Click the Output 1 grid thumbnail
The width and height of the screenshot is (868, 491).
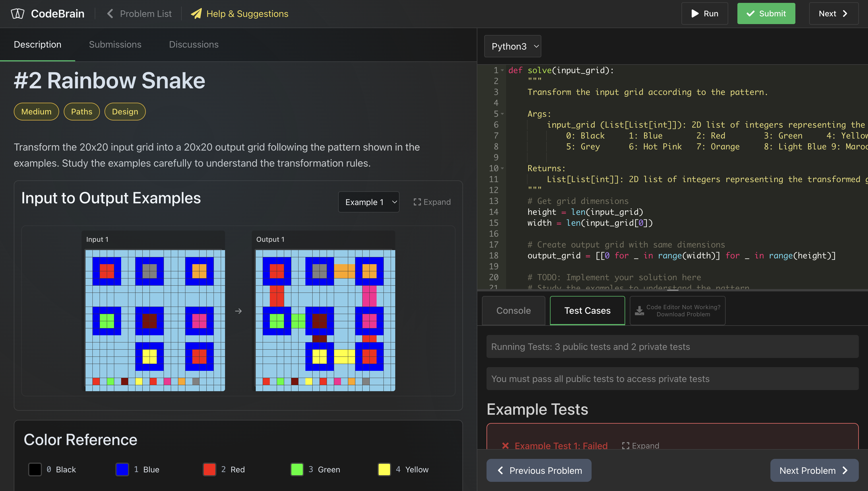pyautogui.click(x=325, y=320)
